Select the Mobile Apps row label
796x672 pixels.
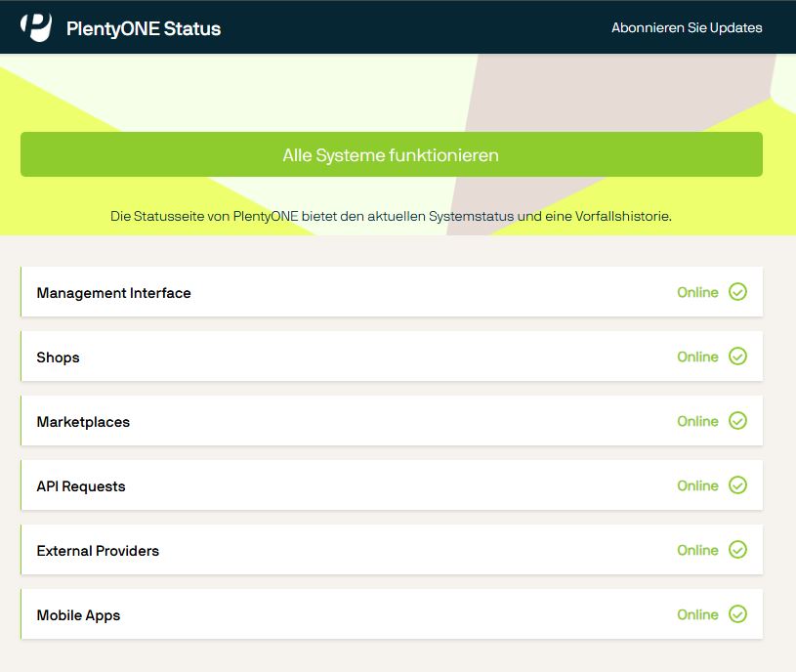(x=78, y=615)
